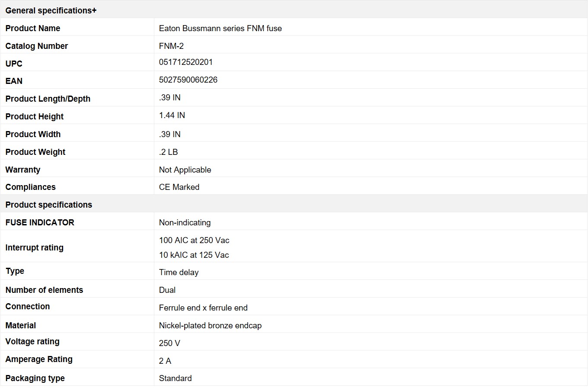Expand the General specifications+ section header
The height and width of the screenshot is (388, 588).
click(51, 10)
